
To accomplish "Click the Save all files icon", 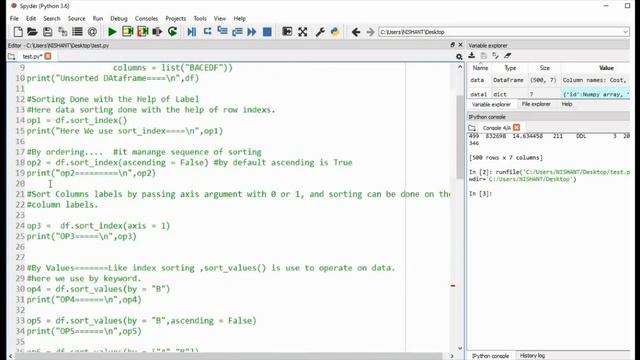I will coord(62,32).
